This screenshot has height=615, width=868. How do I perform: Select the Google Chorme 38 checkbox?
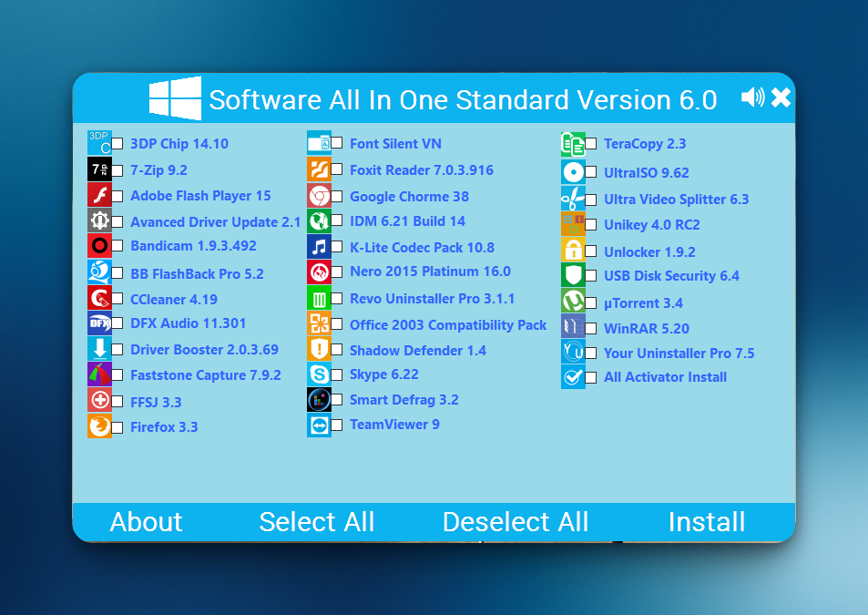click(337, 197)
